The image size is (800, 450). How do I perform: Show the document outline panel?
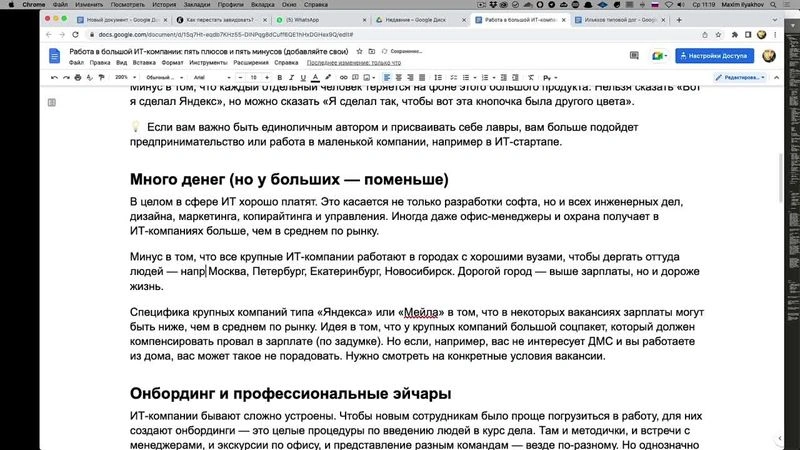(52, 103)
